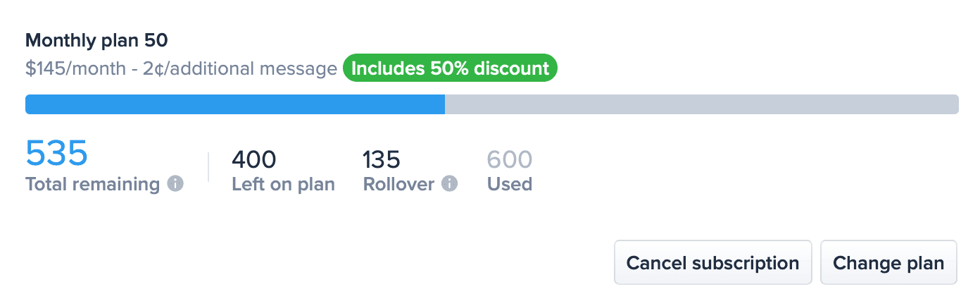Screen dimensions: 980x306
Task: Select the Left on plan label
Action: click(283, 185)
